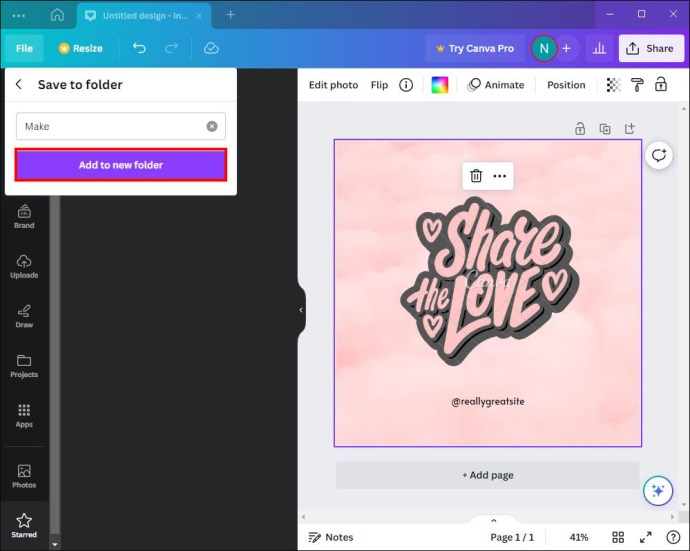Expand the page thumbnails chevron at bottom
690x551 pixels.
tap(494, 520)
